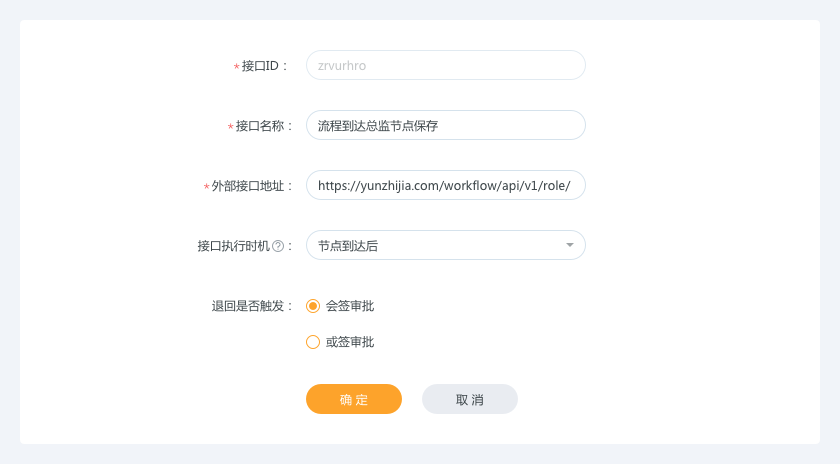The image size is (840, 464).
Task: Focus the 接口ID field with placeholder zrvurhro
Action: pyautogui.click(x=446, y=65)
